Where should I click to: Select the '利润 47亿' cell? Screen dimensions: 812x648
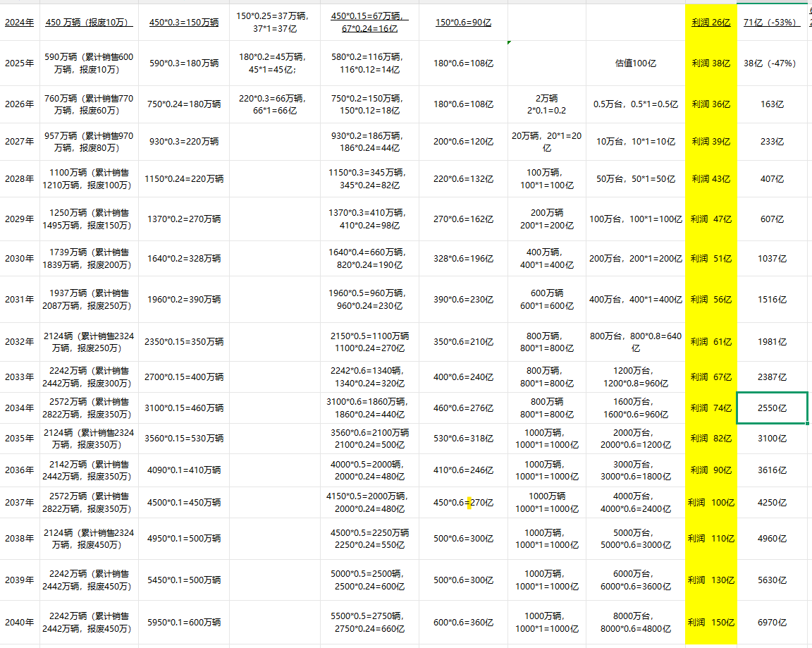[710, 219]
